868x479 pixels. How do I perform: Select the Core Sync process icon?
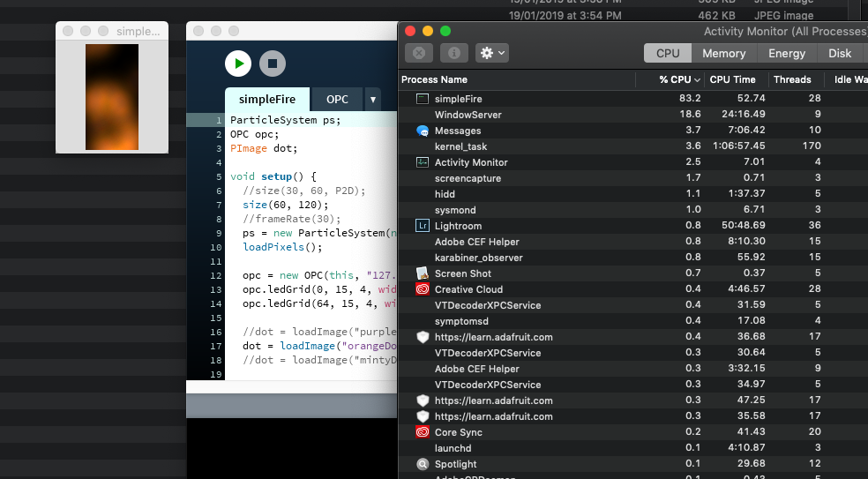click(423, 432)
